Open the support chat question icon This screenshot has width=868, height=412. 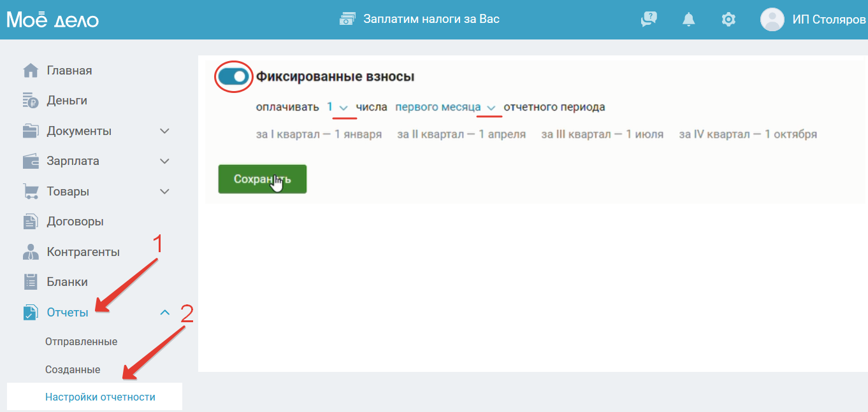pyautogui.click(x=648, y=20)
